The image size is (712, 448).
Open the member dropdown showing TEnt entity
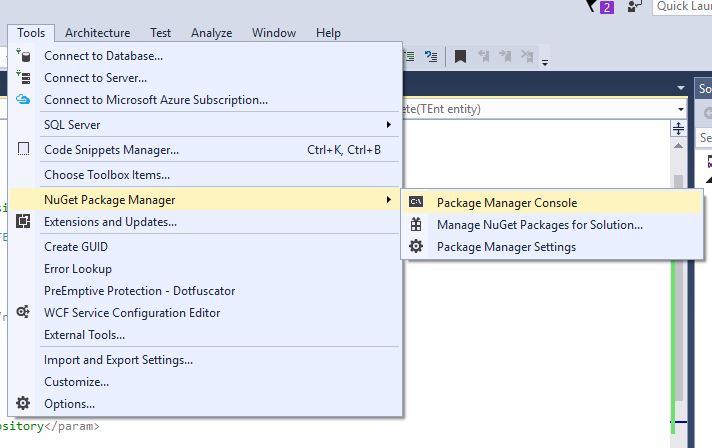(680, 109)
